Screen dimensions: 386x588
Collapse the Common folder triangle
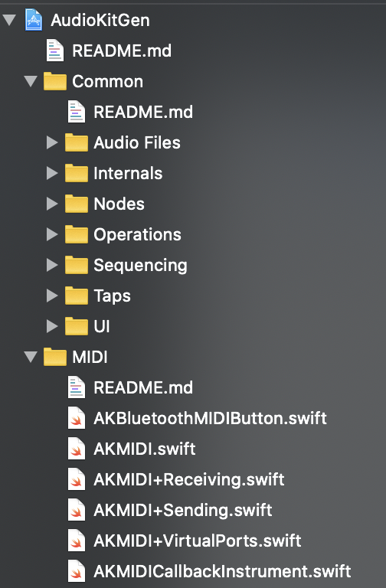[31, 81]
